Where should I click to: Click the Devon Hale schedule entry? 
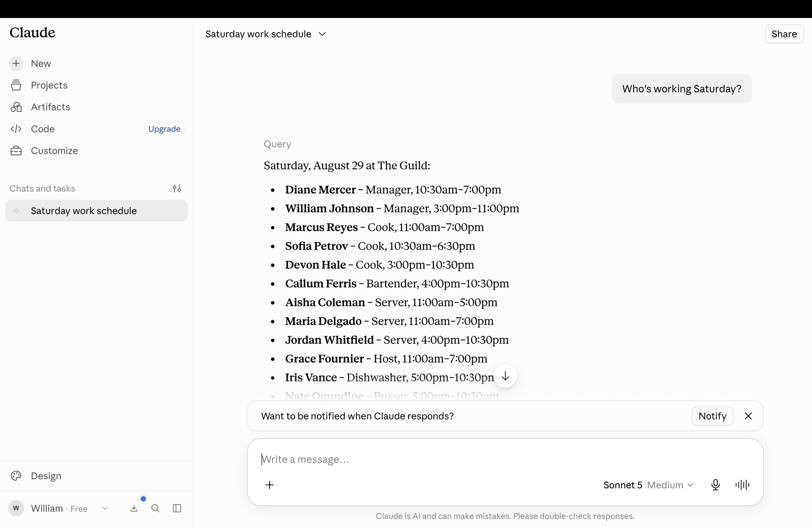(379, 265)
